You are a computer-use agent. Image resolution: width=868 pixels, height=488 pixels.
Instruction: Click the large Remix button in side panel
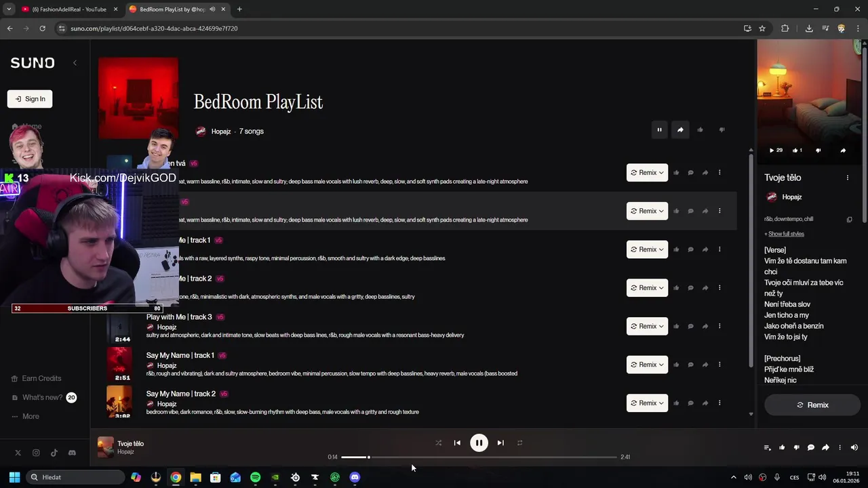[x=812, y=405]
